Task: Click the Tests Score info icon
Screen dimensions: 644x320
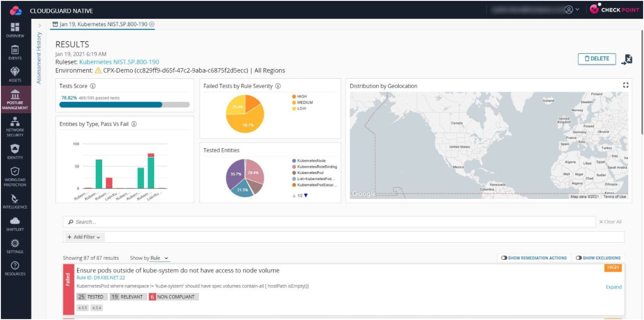Action: [x=93, y=86]
